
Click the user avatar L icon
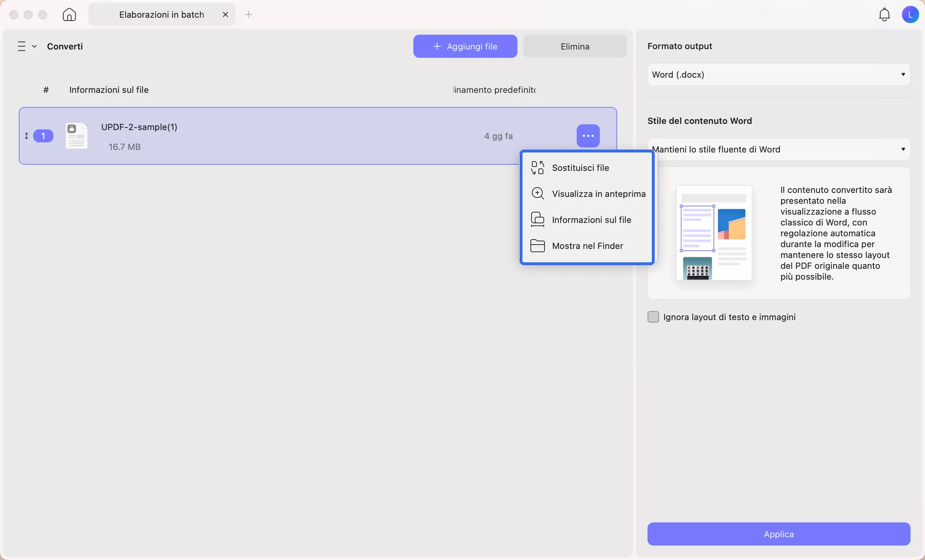909,15
